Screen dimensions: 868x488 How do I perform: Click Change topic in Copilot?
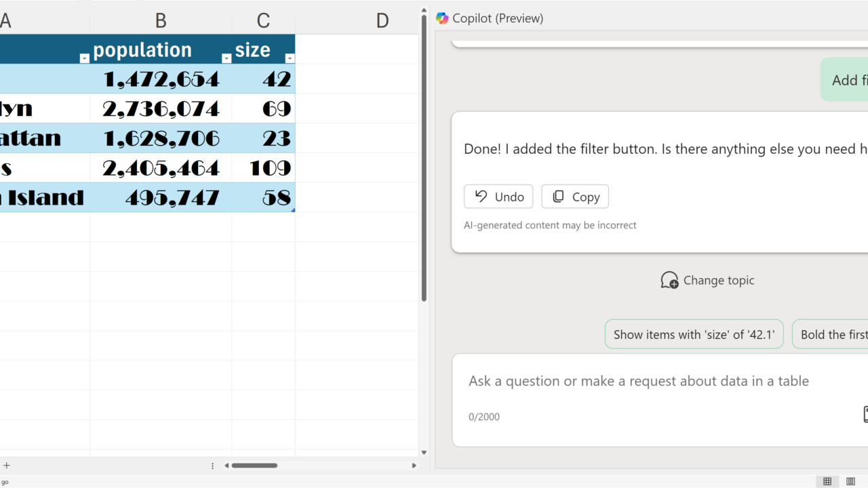coord(707,280)
